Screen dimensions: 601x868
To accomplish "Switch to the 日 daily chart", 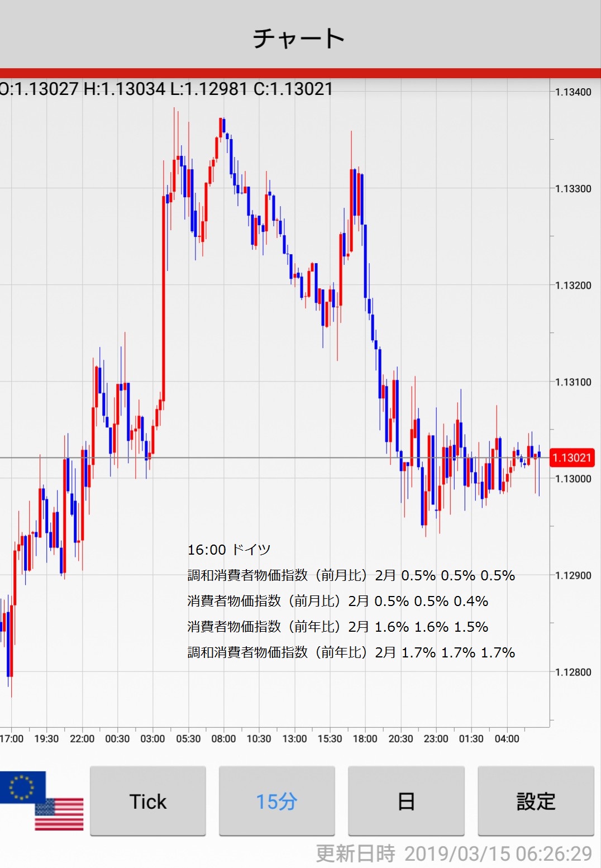I will tap(406, 801).
